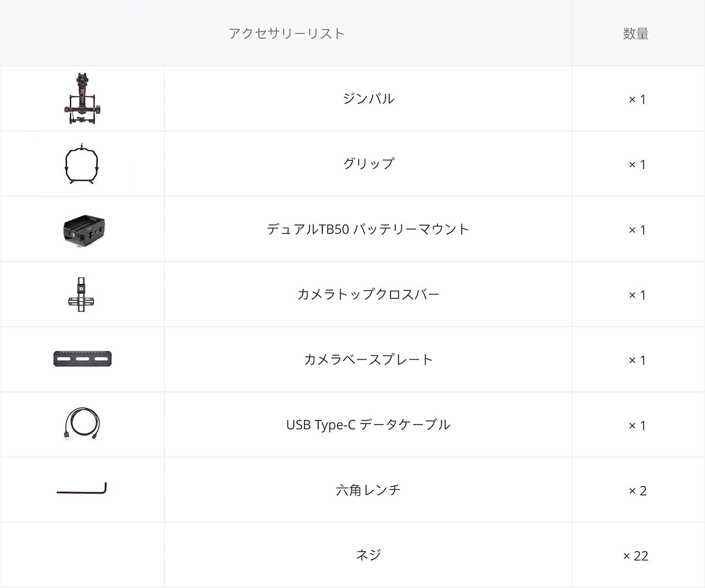The image size is (705, 588).
Task: Click the camera base plate image
Action: [83, 359]
